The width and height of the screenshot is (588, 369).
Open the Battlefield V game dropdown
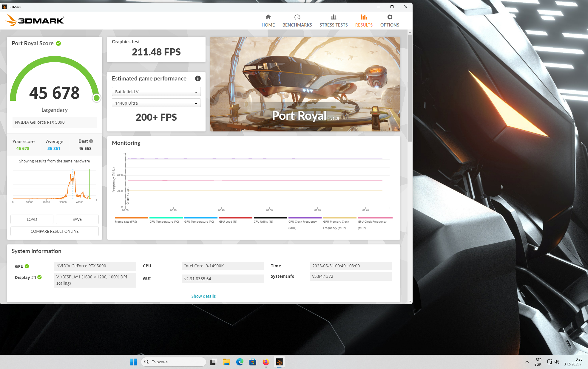tap(156, 92)
